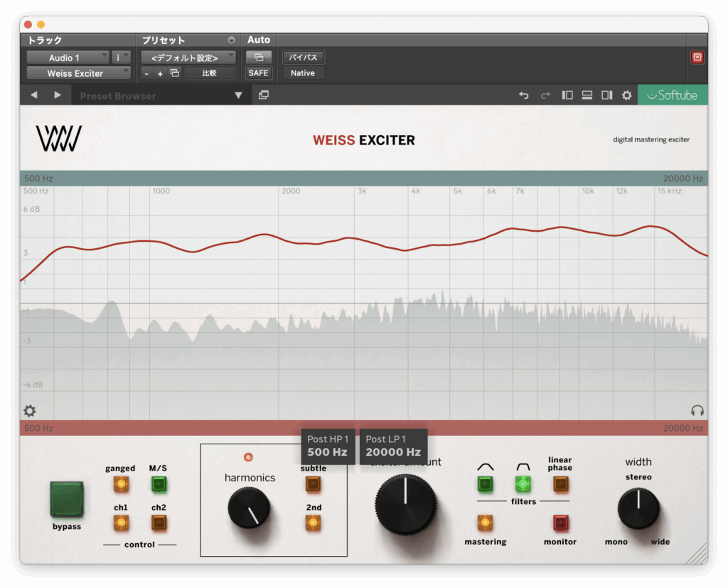
Task: Click the red frequency response curve
Action: coord(364,240)
